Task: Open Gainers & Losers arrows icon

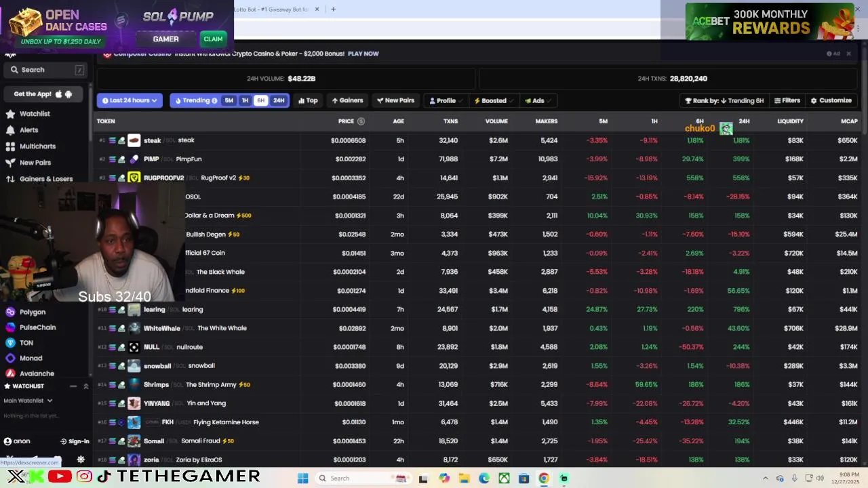Action: [x=10, y=179]
